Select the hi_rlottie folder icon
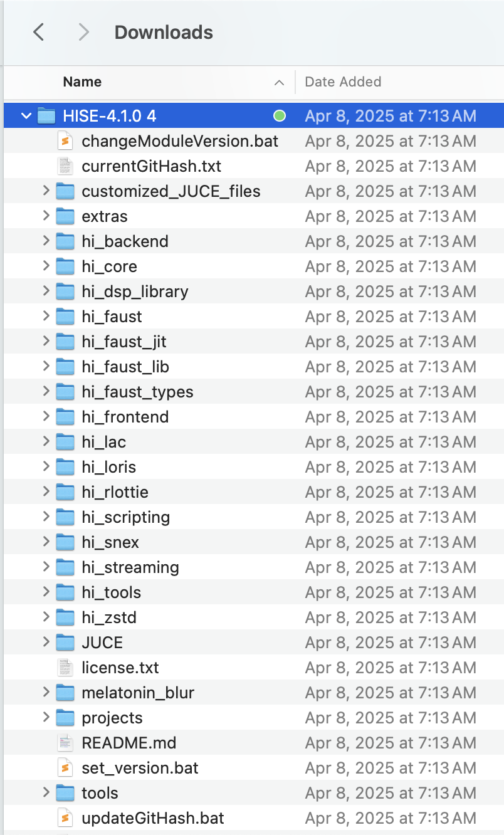The height and width of the screenshot is (835, 504). point(65,492)
